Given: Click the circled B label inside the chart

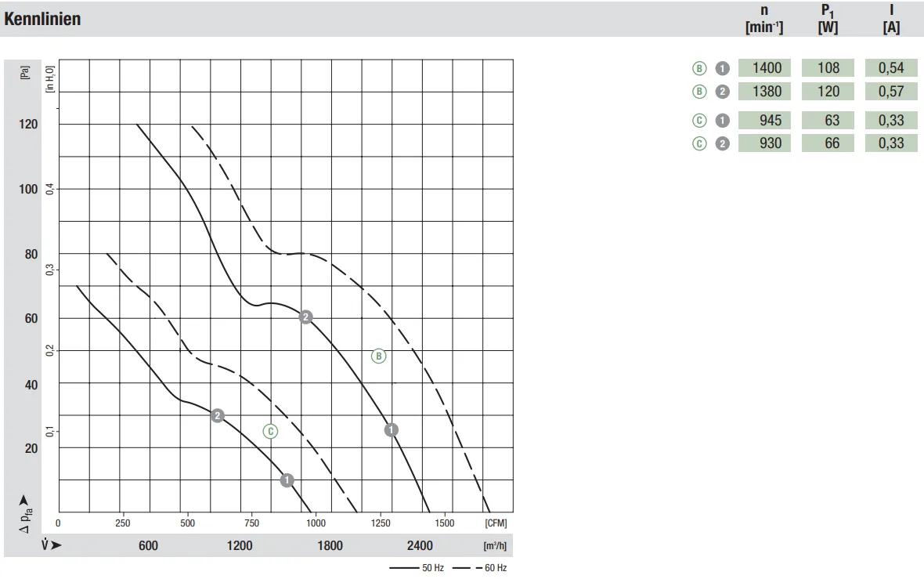Looking at the screenshot, I should click(x=378, y=356).
